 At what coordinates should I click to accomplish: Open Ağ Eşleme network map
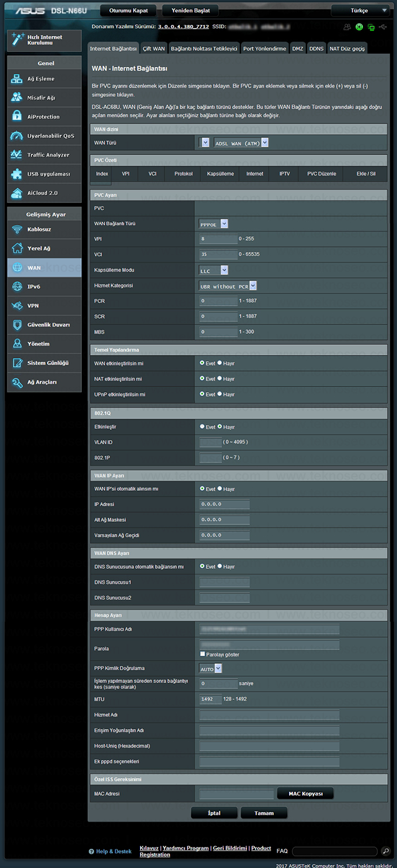(44, 79)
